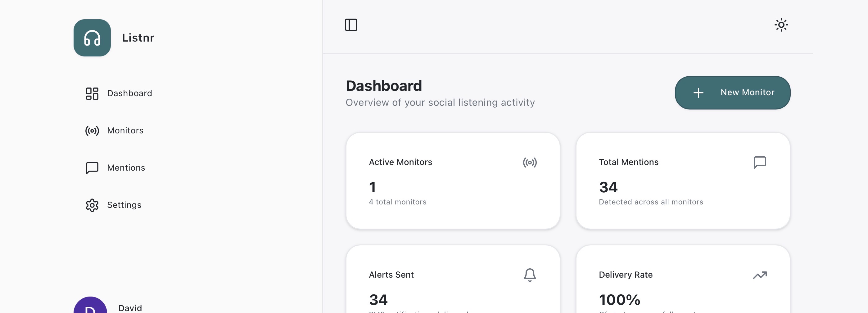
Task: Click the broadcast icon on Active Monitors card
Action: pyautogui.click(x=530, y=162)
